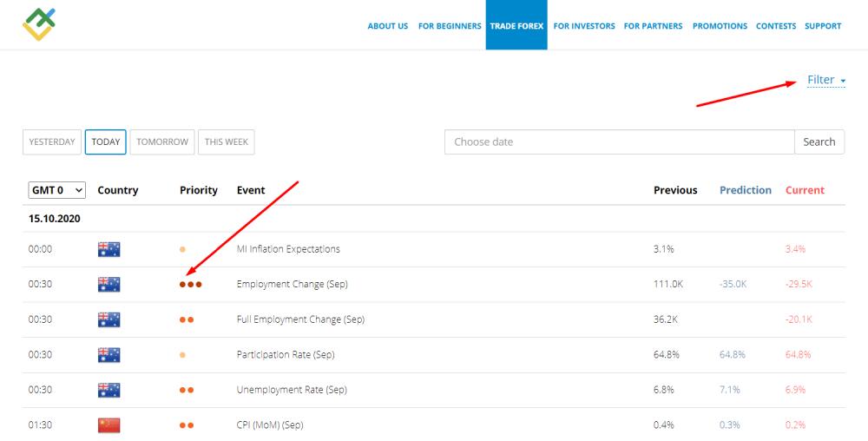Switch to the YESTERDAY date toggle
This screenshot has width=868, height=441.
coord(52,142)
